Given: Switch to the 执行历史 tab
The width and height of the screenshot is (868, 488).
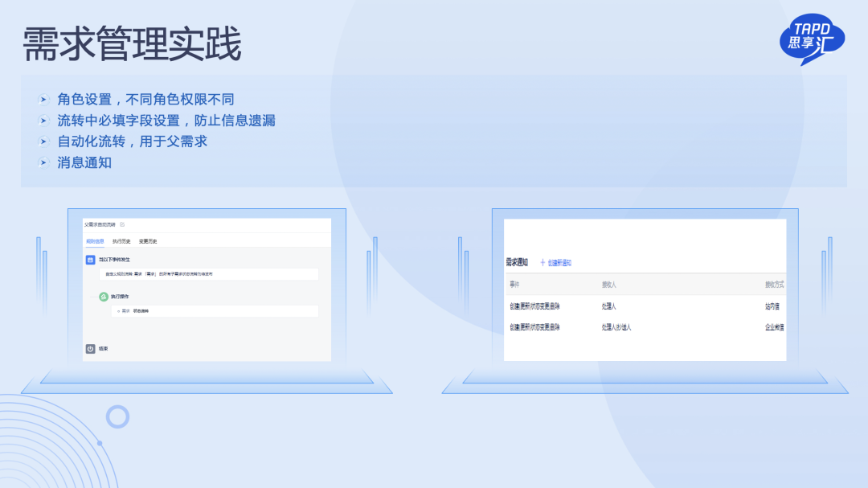Looking at the screenshot, I should point(121,241).
